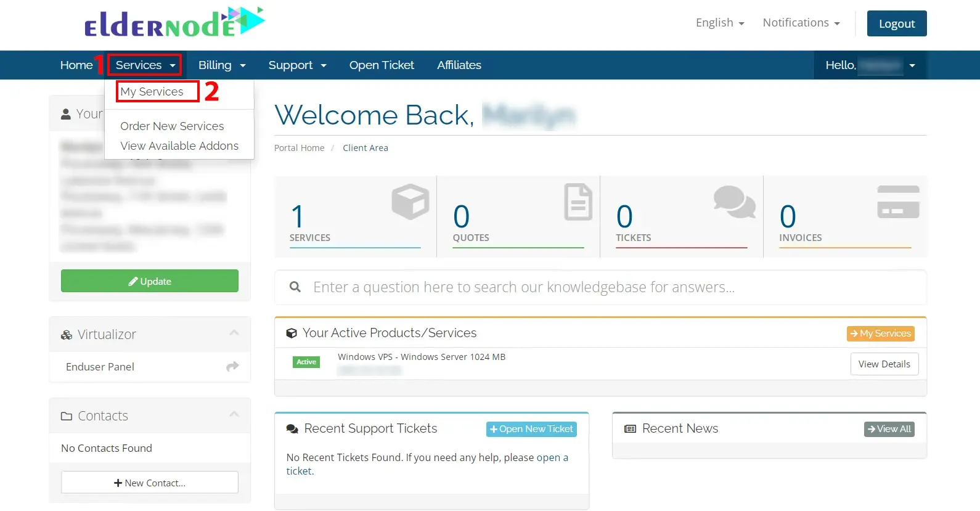Click the box icon on Services tile

[x=410, y=202]
